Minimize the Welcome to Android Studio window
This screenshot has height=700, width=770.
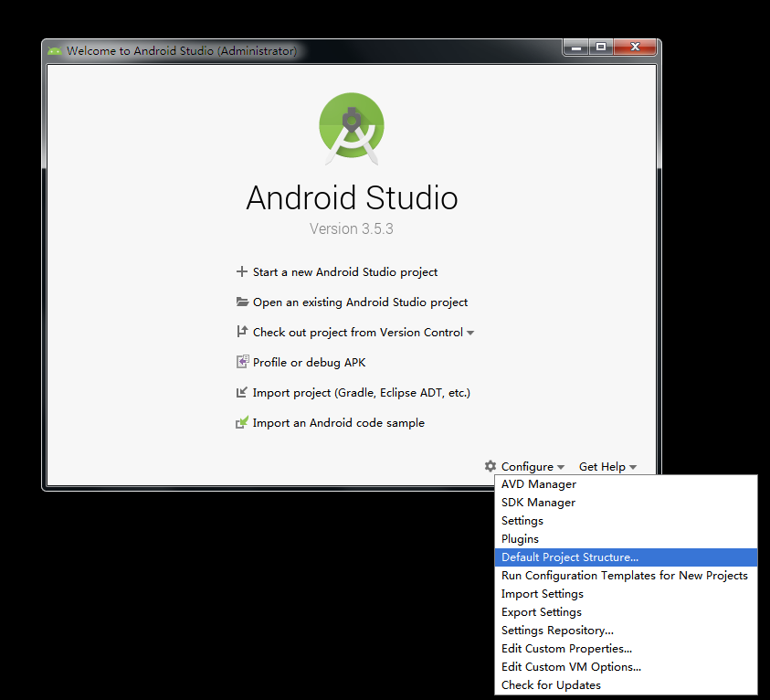(576, 48)
